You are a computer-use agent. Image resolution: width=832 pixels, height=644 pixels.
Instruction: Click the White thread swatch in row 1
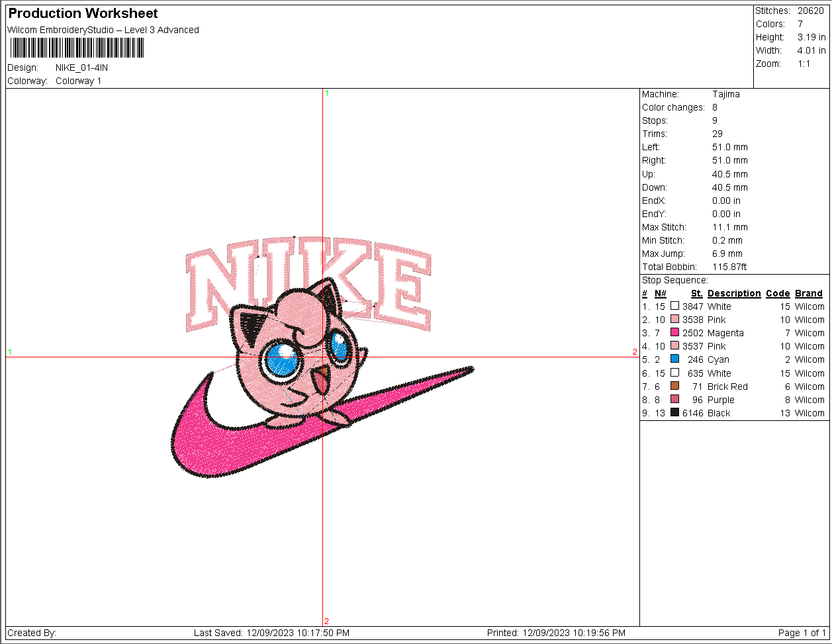click(674, 306)
